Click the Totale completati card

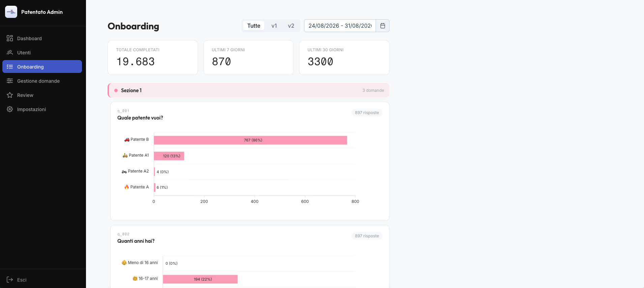click(153, 57)
